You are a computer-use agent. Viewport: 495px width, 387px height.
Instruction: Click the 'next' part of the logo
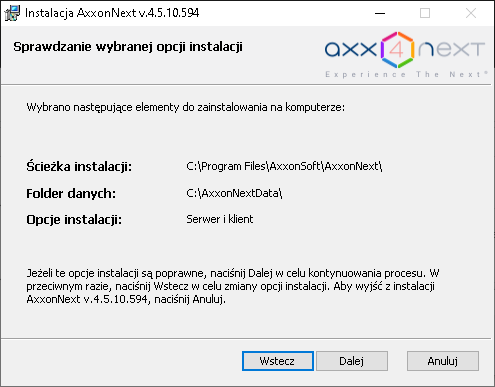pos(451,50)
